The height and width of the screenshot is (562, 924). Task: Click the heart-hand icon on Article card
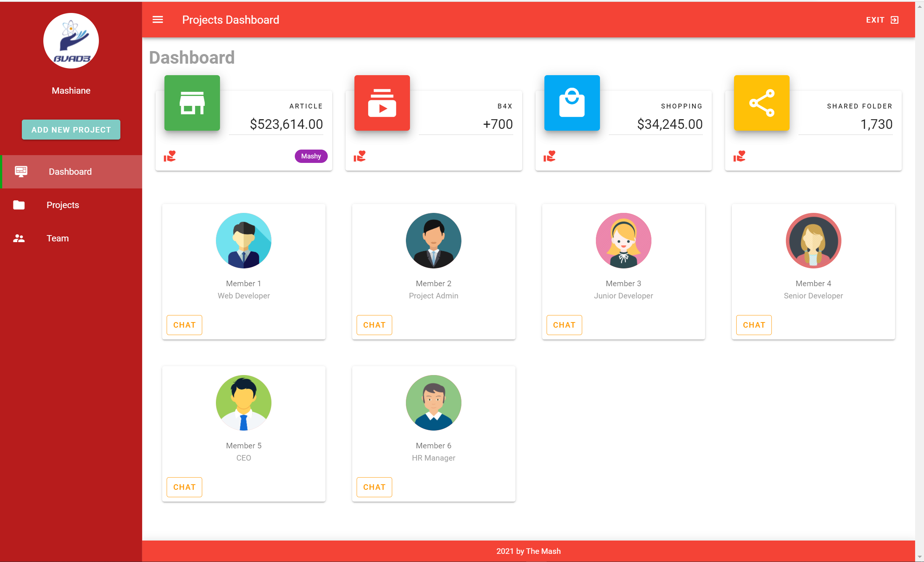pos(170,156)
